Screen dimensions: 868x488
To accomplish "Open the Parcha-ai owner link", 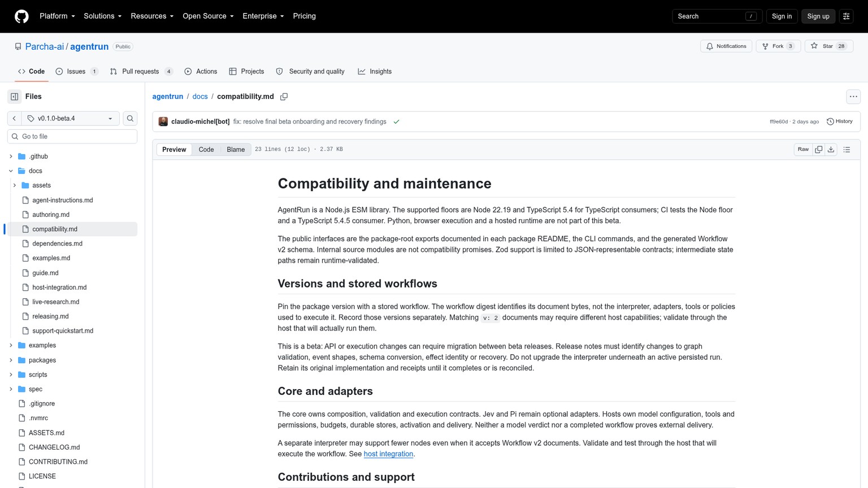I will [45, 47].
